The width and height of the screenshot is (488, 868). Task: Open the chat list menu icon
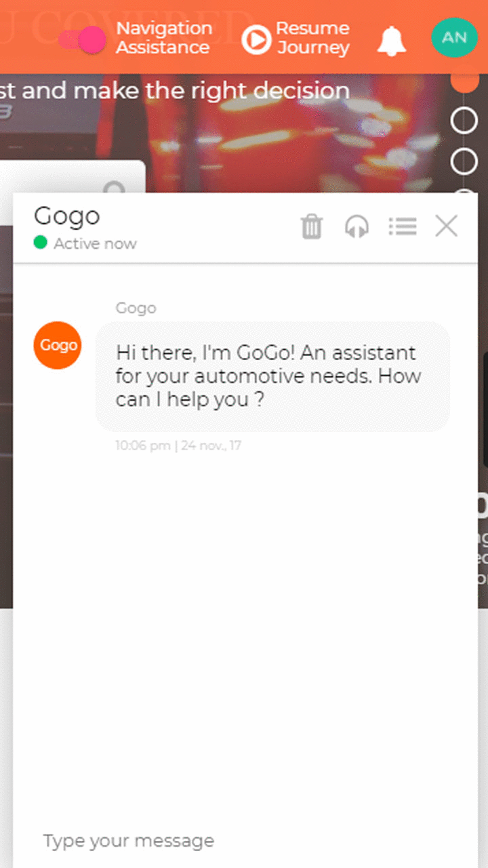(x=403, y=226)
